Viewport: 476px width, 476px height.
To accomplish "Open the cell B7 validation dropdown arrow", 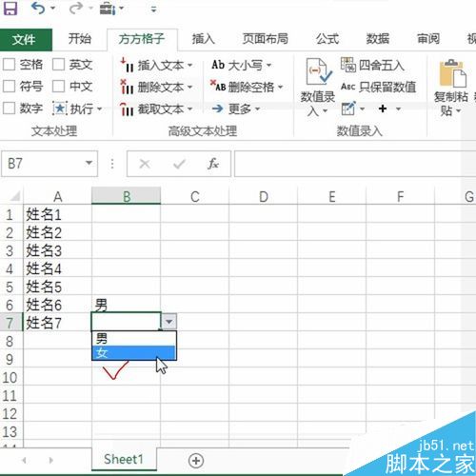I will (169, 322).
